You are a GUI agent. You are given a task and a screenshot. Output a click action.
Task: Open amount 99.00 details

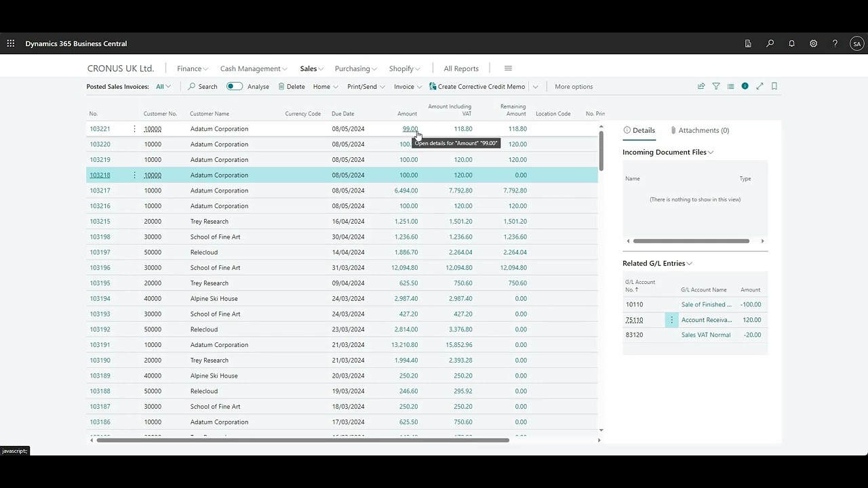[x=410, y=129]
